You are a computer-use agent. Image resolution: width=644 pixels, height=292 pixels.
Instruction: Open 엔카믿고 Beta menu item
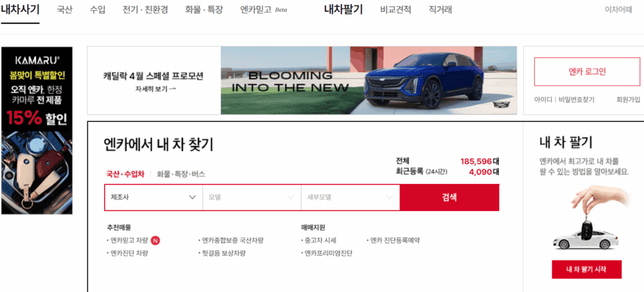coord(264,10)
